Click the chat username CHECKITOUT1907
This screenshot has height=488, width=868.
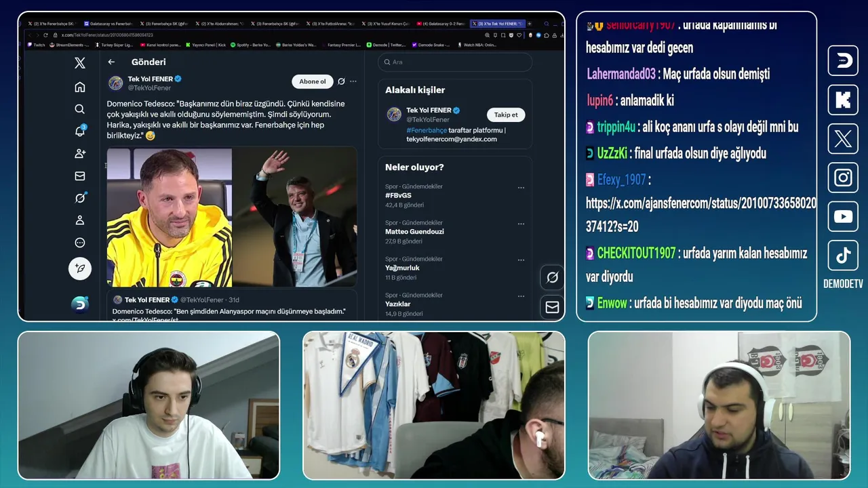[636, 253]
